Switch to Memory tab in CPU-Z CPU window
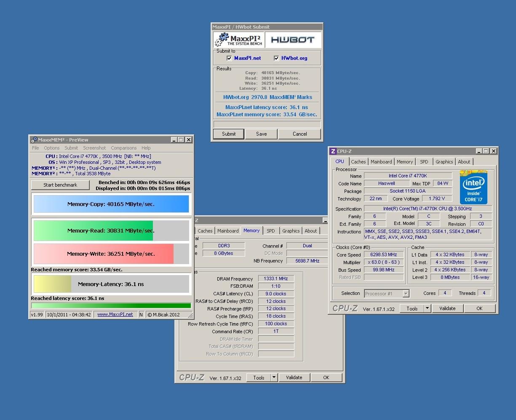Image resolution: width=516 pixels, height=420 pixels. point(405,162)
